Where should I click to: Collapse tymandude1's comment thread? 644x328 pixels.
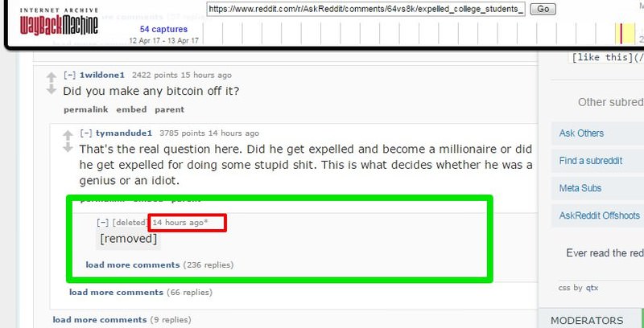(86, 133)
